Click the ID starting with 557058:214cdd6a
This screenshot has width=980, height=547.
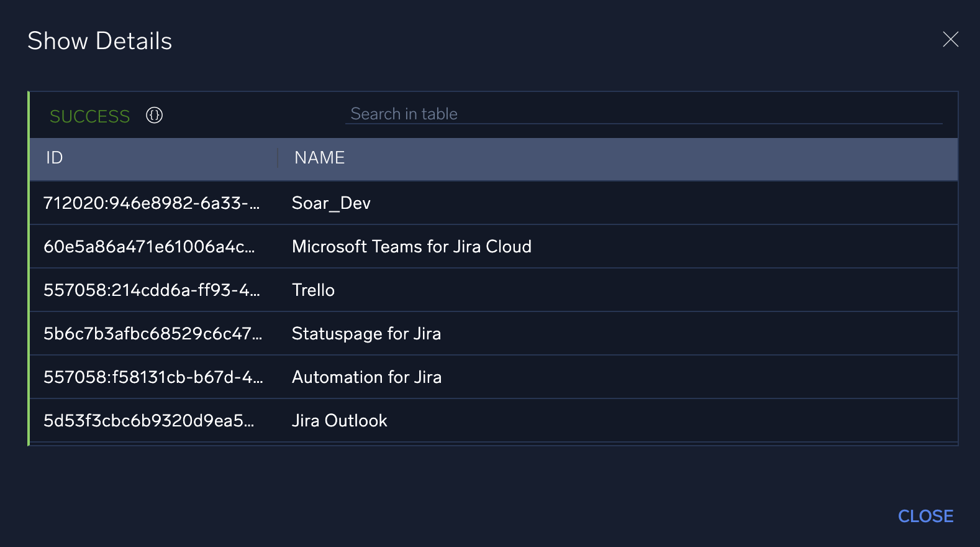click(x=151, y=290)
